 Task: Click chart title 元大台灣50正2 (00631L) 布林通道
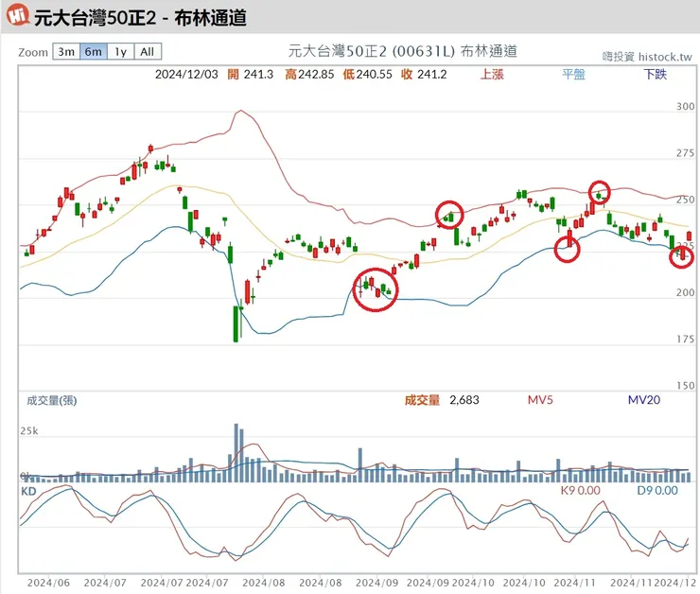click(x=402, y=51)
